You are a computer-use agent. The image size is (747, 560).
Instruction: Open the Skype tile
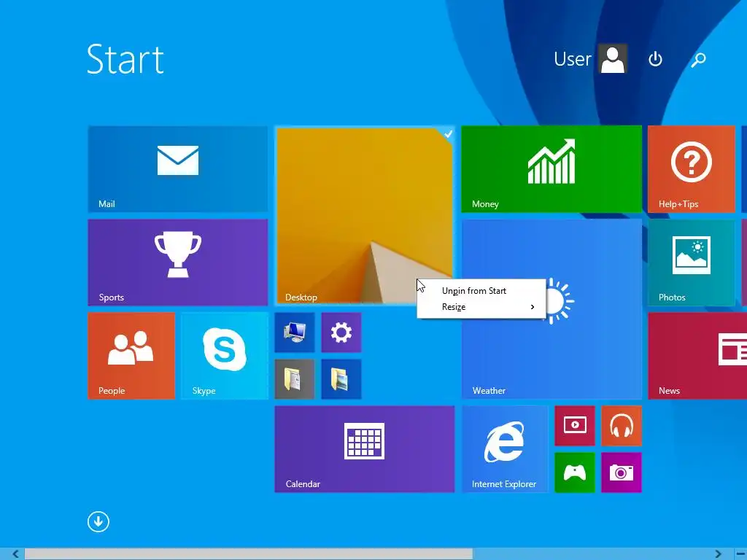pyautogui.click(x=225, y=355)
